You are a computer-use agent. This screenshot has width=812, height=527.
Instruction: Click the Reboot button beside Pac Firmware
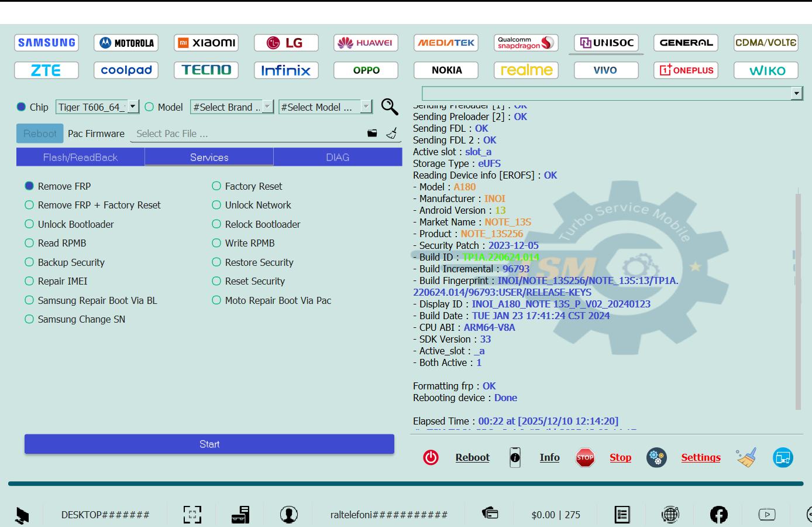[x=40, y=134]
